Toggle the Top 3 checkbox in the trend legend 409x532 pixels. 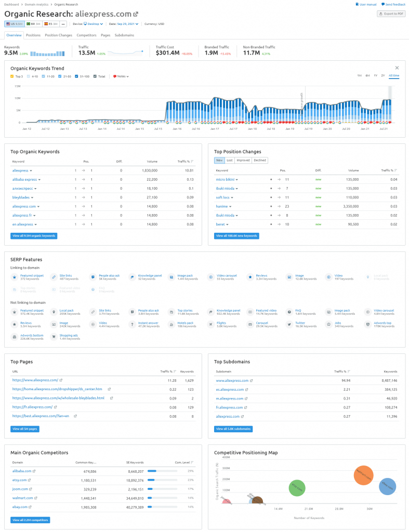pos(12,76)
